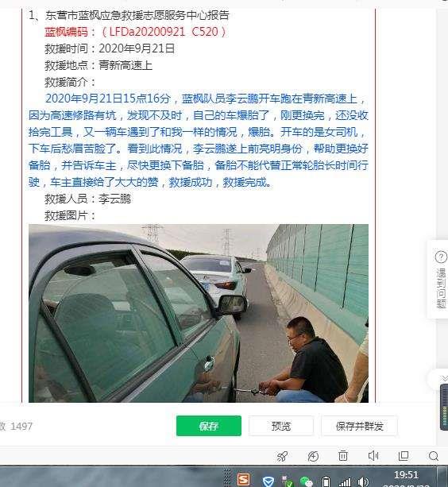Image resolution: width=448 pixels, height=487 pixels.
Task: Click the battery status tray icon
Action: tap(326, 481)
